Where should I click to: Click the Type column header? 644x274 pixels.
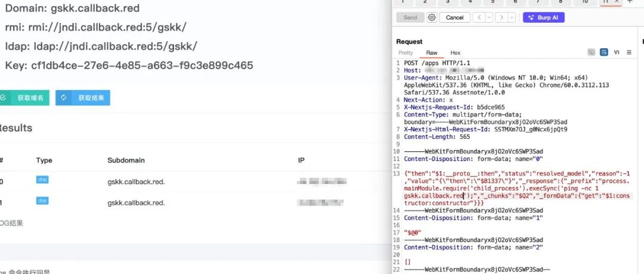click(44, 160)
